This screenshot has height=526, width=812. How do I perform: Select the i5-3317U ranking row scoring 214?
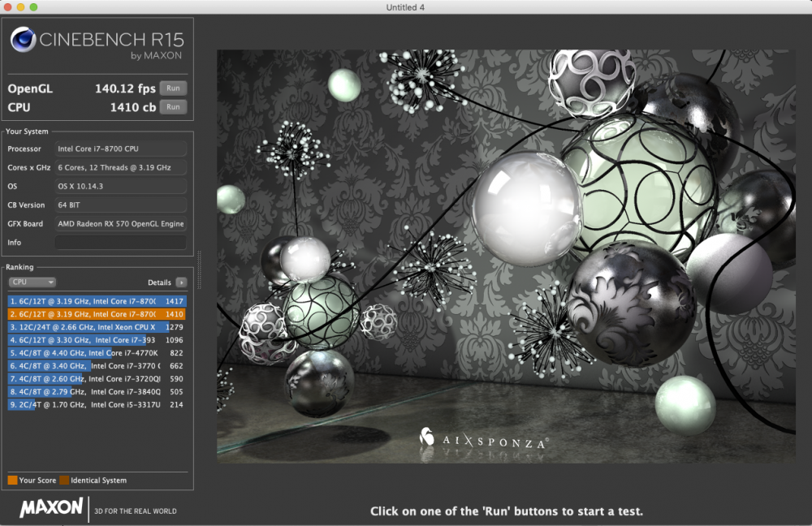pos(97,404)
